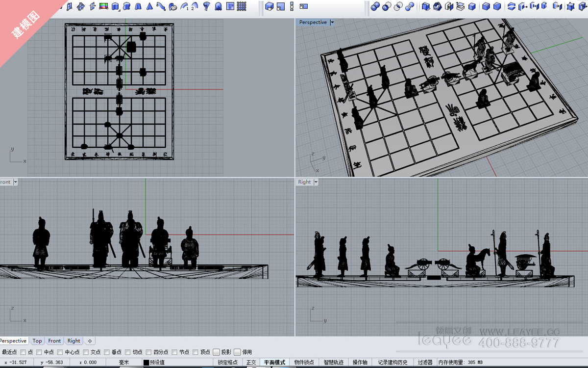This screenshot has width=588, height=368.
Task: Click the Drape surface tool icon
Action: click(218, 6)
